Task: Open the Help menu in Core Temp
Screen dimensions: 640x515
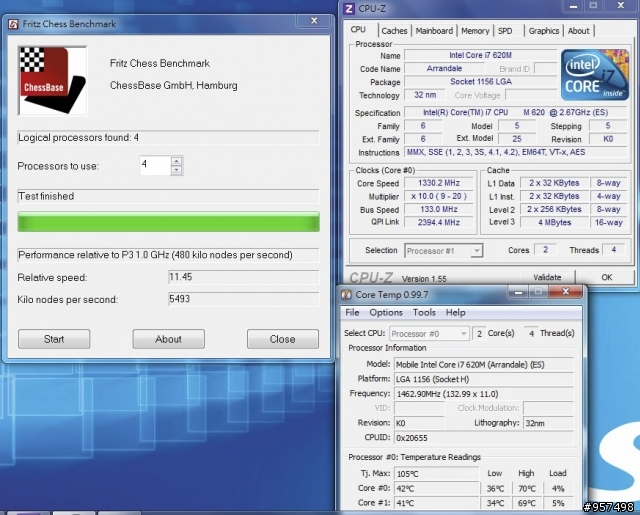Action: pos(456,313)
